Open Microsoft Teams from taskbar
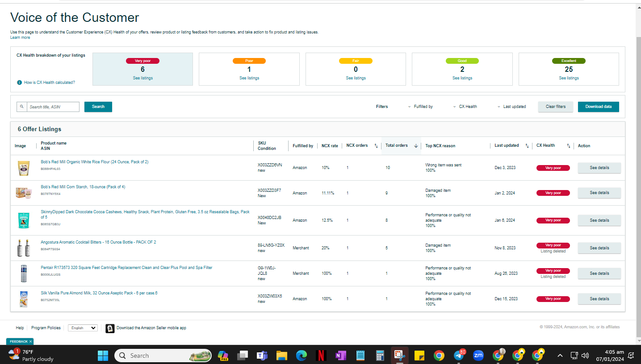This screenshot has height=364, width=641. click(262, 356)
